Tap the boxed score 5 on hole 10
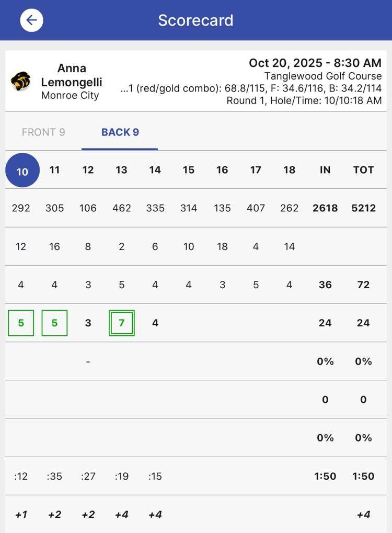The image size is (392, 533). [21, 323]
